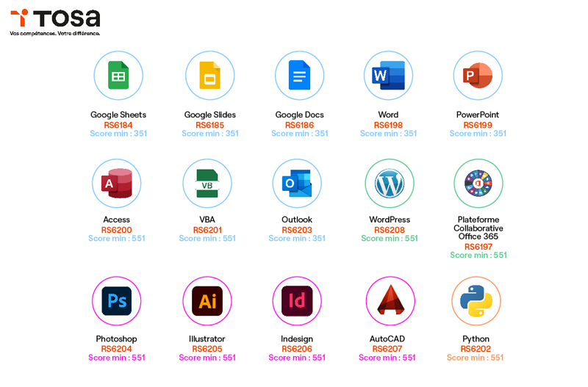588x387 pixels.
Task: Click code RS6184
Action: click(118, 125)
